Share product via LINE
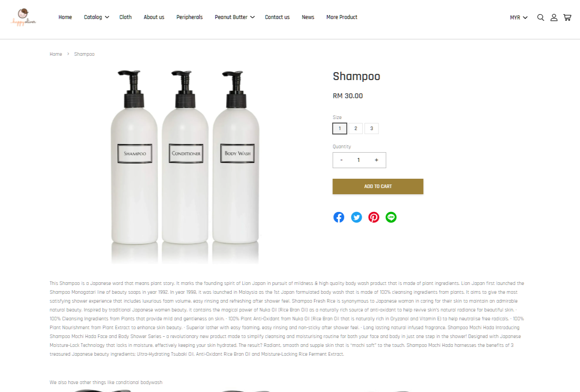Image resolution: width=580 pixels, height=392 pixels. (391, 217)
